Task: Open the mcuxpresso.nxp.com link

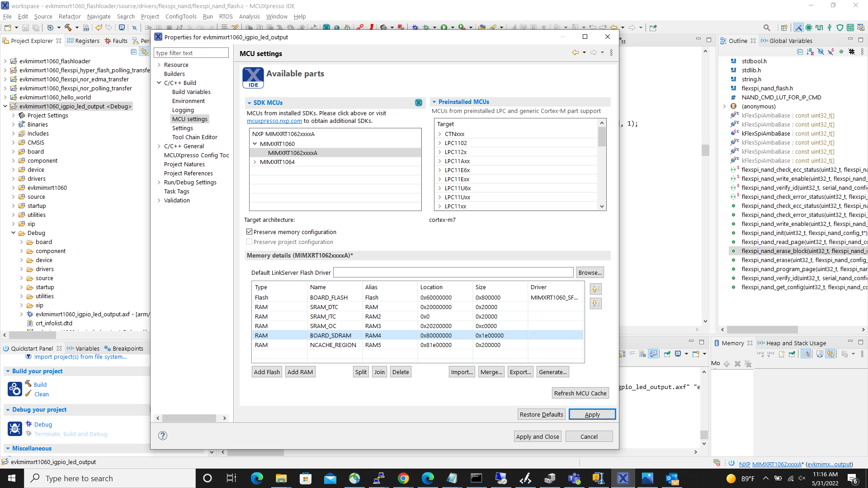Action: point(274,121)
